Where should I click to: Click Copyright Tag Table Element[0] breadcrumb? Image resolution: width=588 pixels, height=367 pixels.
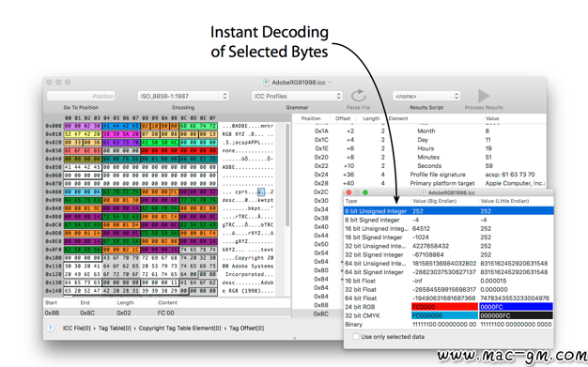(179, 328)
